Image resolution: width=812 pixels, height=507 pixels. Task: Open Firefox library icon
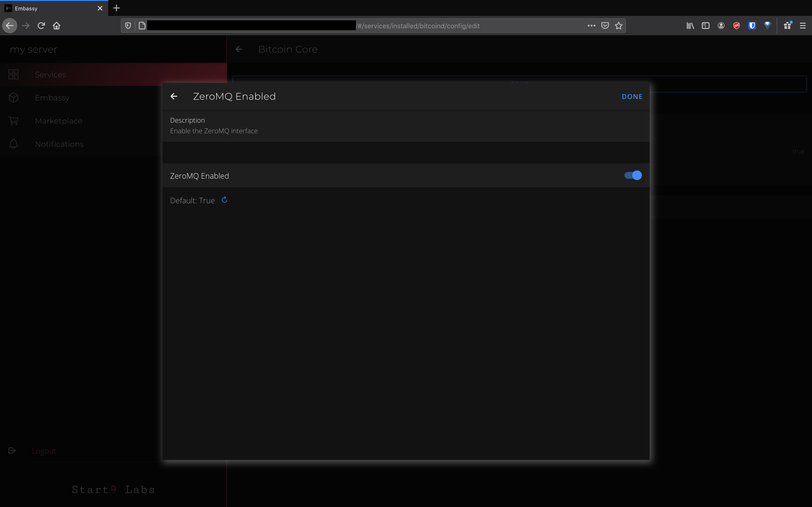pos(690,26)
